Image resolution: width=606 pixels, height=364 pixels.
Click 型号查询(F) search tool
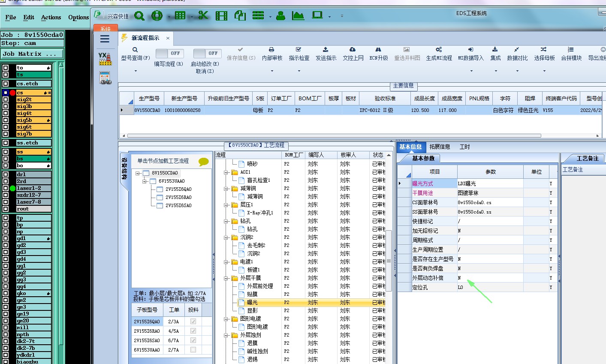click(136, 54)
